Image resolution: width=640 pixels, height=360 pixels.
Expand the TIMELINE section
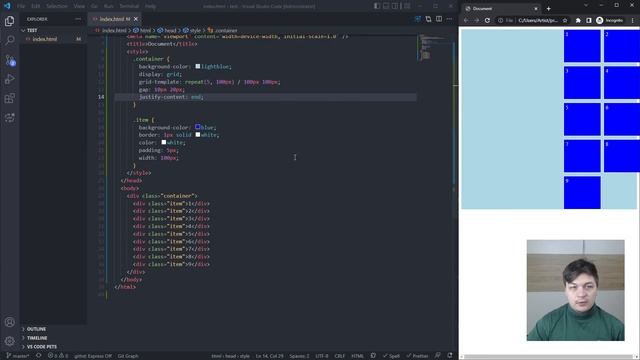pos(53,338)
